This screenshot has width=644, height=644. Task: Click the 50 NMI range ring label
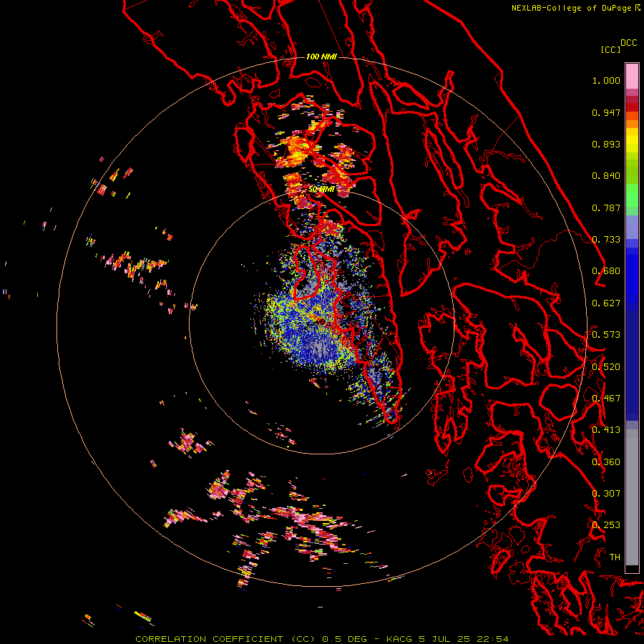tap(321, 189)
